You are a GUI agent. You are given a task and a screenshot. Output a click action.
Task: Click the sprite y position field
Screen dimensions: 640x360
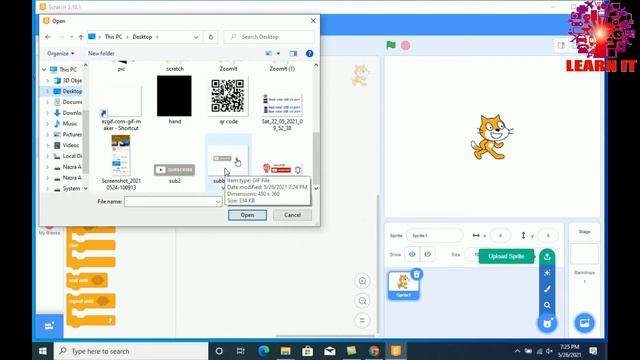[548, 236]
